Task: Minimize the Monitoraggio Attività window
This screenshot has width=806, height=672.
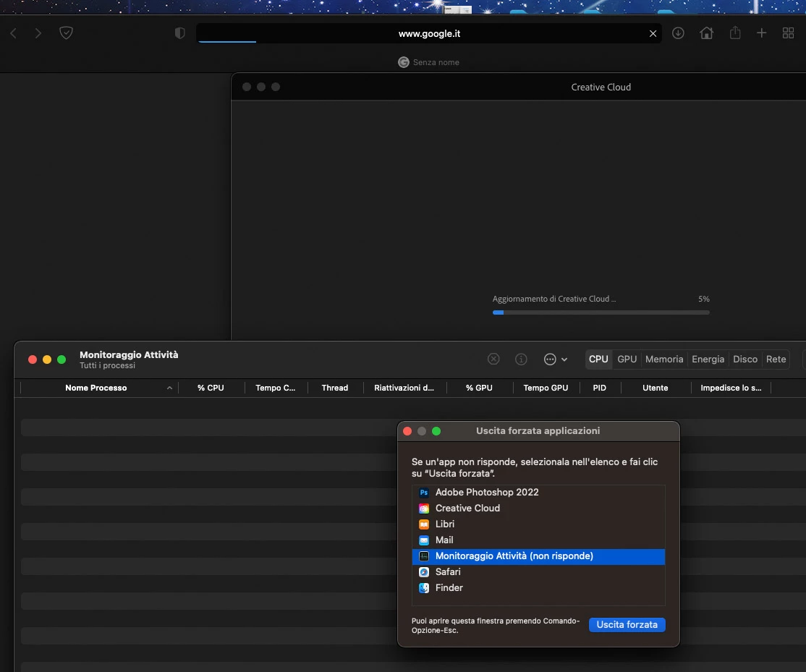Action: pyautogui.click(x=47, y=360)
